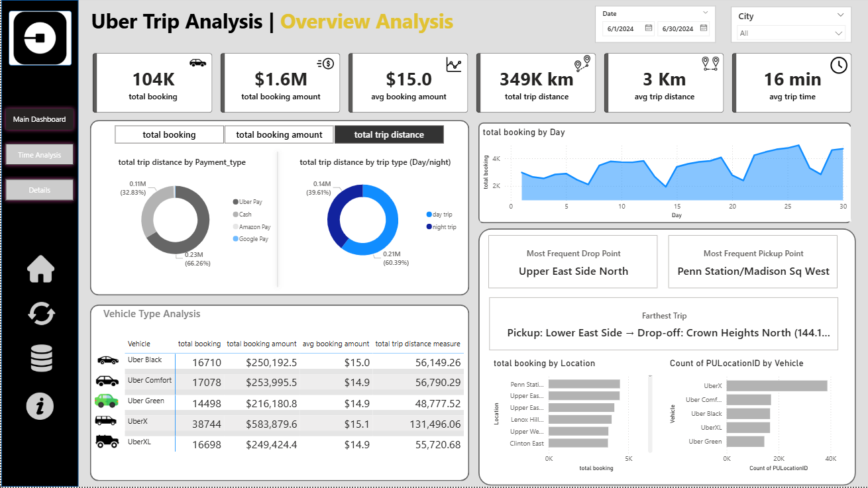Screen dimensions: 868x488
Task: Click the dollar icon on booking amount card
Action: (325, 64)
